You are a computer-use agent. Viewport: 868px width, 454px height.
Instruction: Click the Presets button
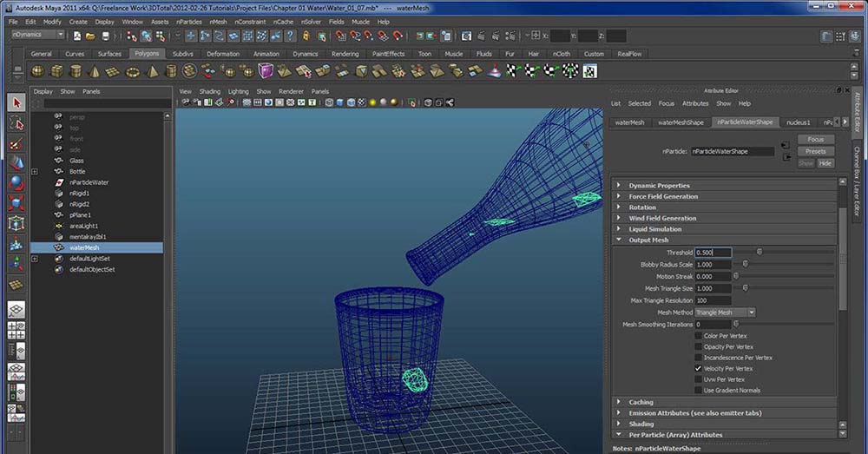point(815,151)
